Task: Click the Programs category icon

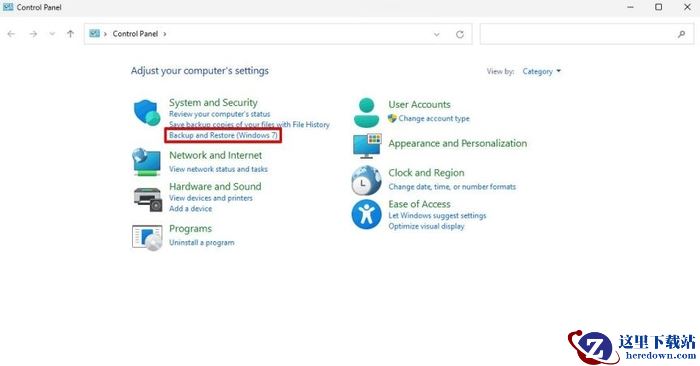Action: click(147, 237)
